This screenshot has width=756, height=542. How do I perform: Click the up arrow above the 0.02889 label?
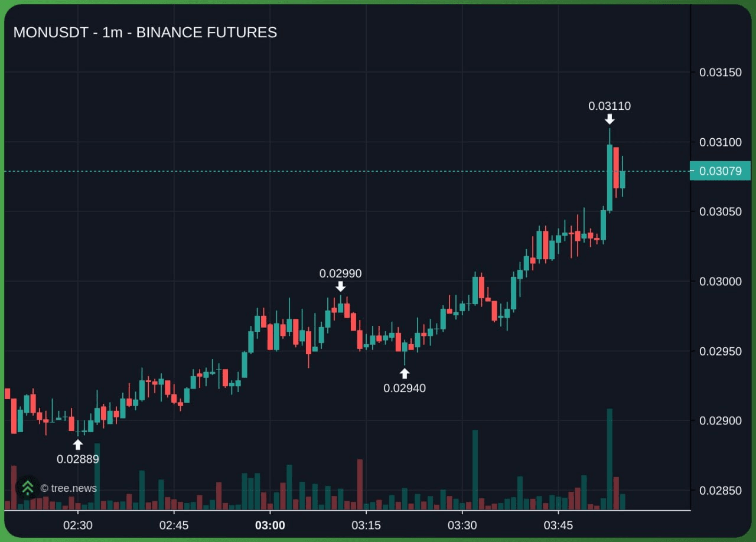[77, 444]
